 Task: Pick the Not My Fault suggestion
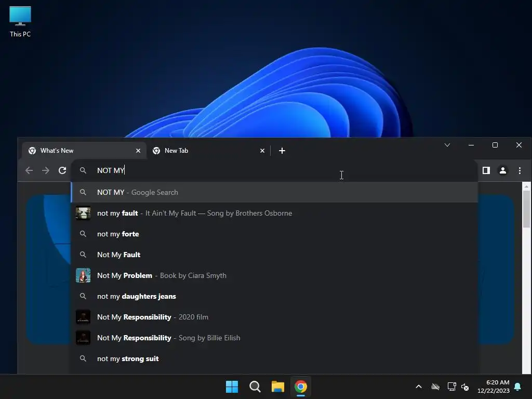click(x=274, y=255)
